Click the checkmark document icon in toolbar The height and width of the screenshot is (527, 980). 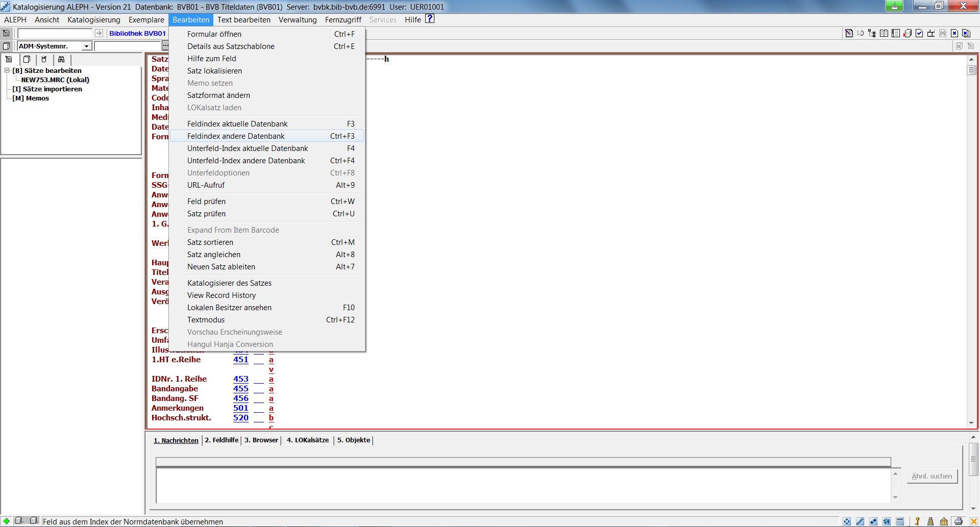919,34
